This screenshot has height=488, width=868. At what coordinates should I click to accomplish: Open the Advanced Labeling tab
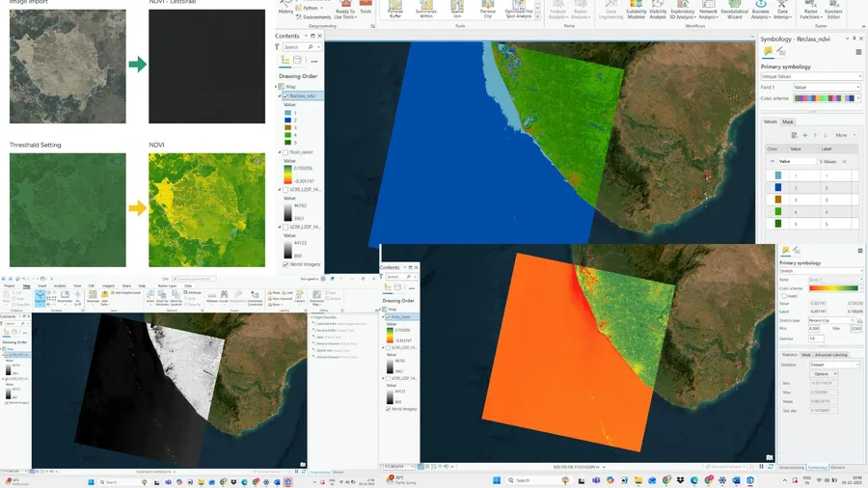[830, 355]
